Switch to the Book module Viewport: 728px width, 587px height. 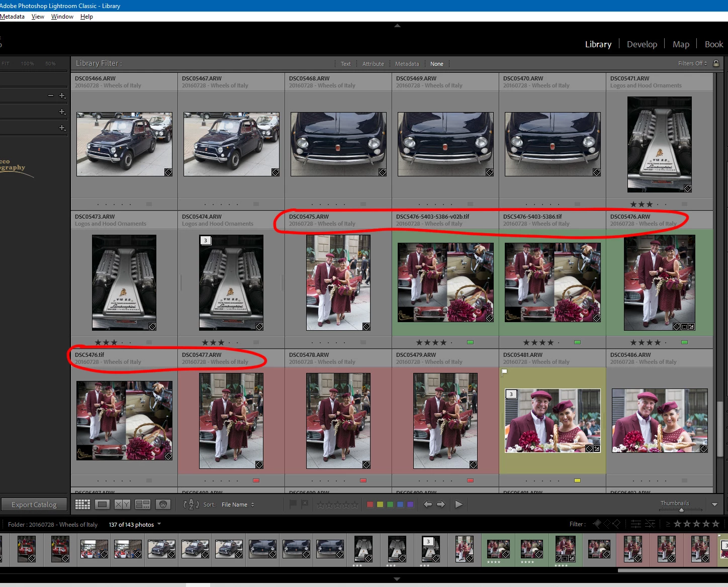tap(713, 44)
